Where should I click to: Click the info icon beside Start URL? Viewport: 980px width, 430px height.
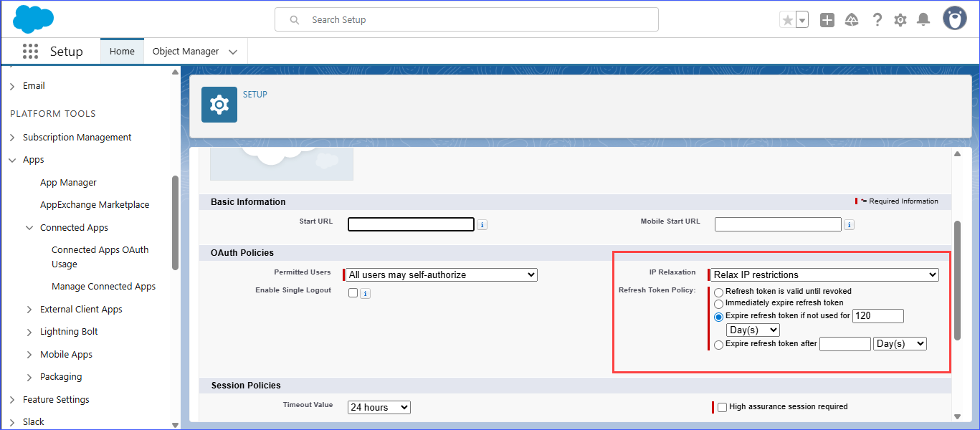[x=482, y=225]
